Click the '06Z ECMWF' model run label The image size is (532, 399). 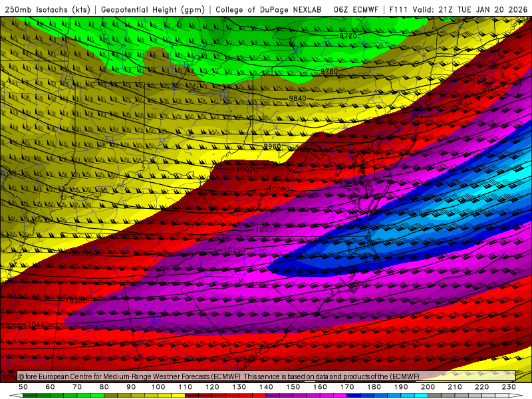(x=356, y=9)
